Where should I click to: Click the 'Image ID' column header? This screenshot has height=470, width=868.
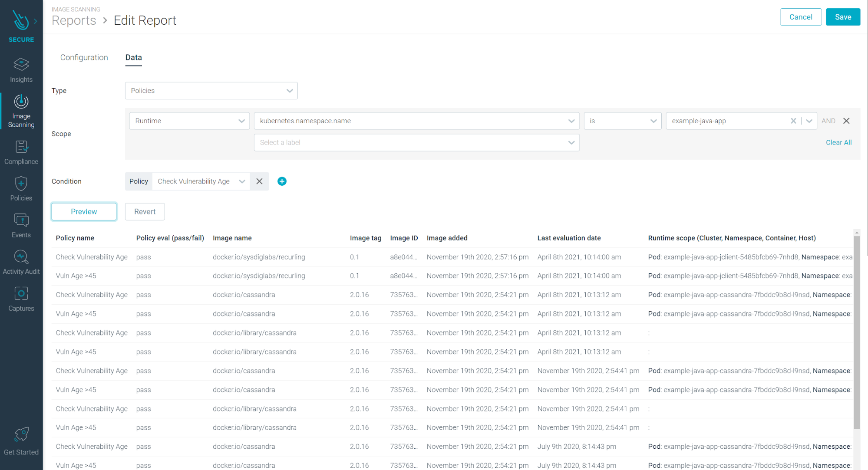point(404,238)
